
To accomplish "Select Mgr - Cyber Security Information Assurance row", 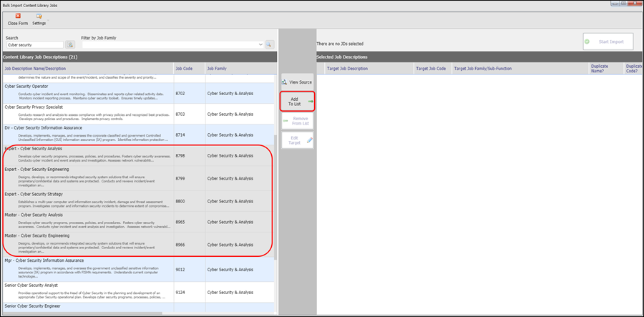I will point(140,269).
